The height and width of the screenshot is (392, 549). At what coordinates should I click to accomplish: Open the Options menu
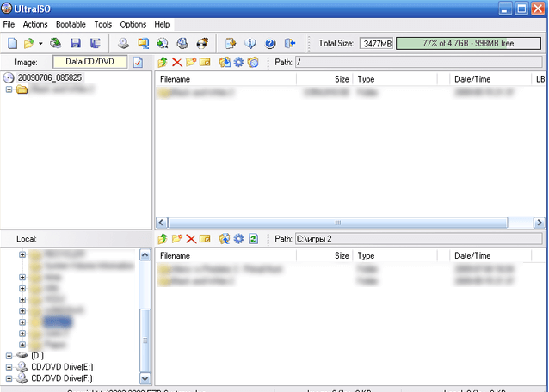tap(133, 24)
